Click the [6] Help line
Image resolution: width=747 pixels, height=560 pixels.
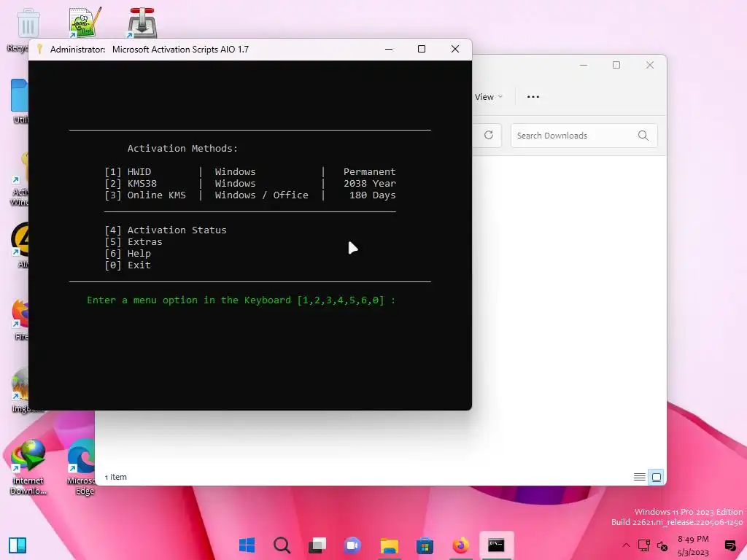point(128,253)
